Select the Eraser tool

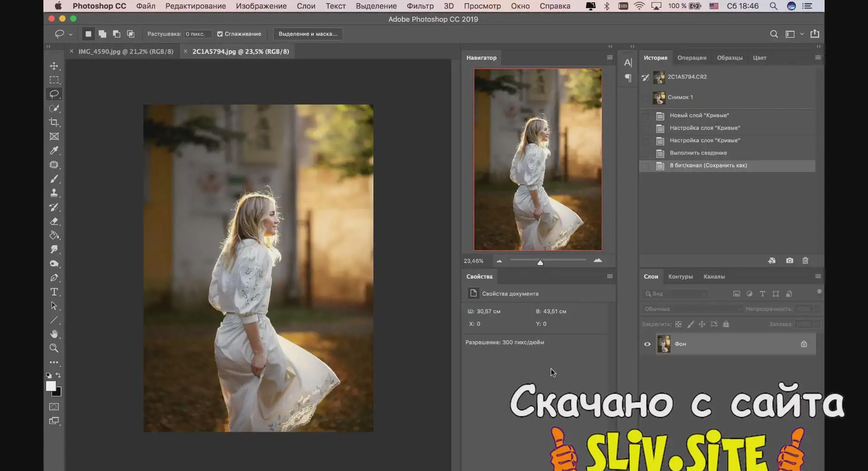tap(54, 221)
